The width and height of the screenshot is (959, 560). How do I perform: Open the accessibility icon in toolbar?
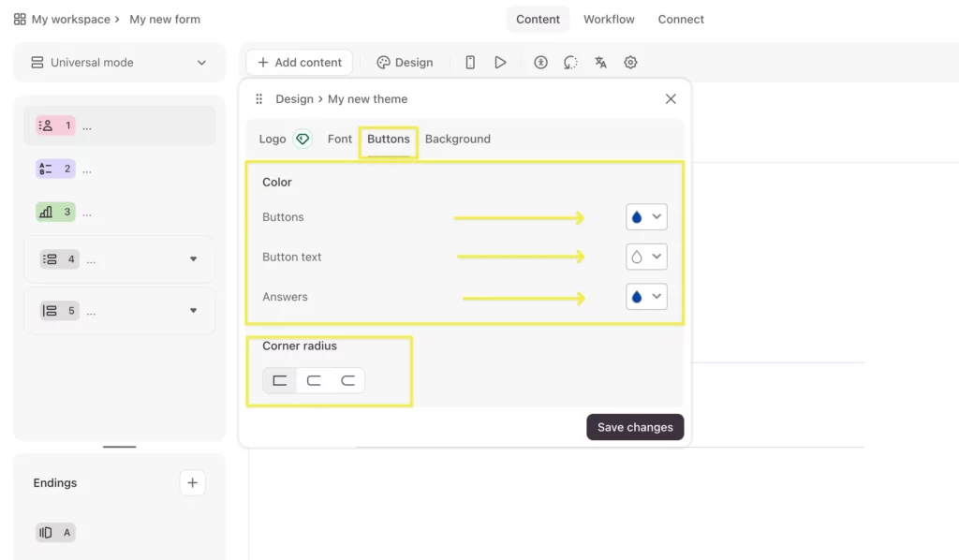pyautogui.click(x=540, y=63)
